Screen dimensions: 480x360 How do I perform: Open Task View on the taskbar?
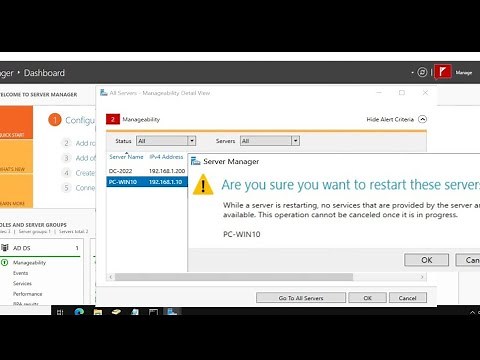pos(60,312)
